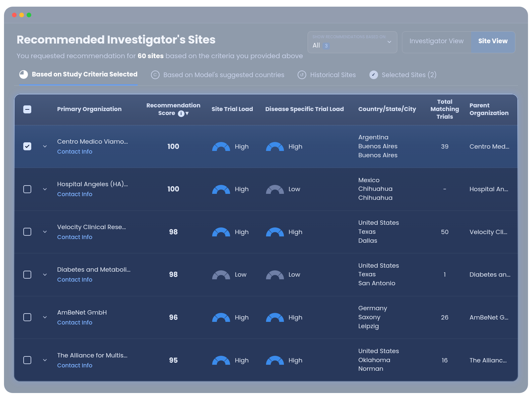Click Site Trial Load gauge for AmBeNet GmbH

coord(221,318)
